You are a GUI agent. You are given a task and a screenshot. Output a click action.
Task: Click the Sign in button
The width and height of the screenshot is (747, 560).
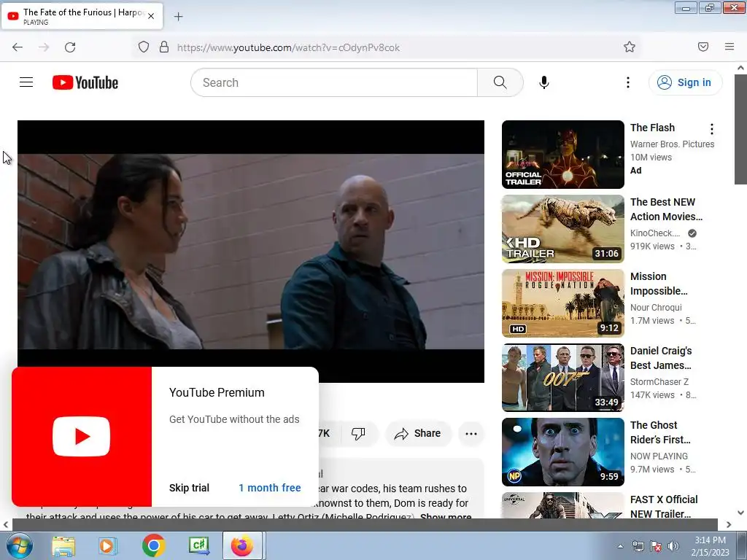pos(685,82)
